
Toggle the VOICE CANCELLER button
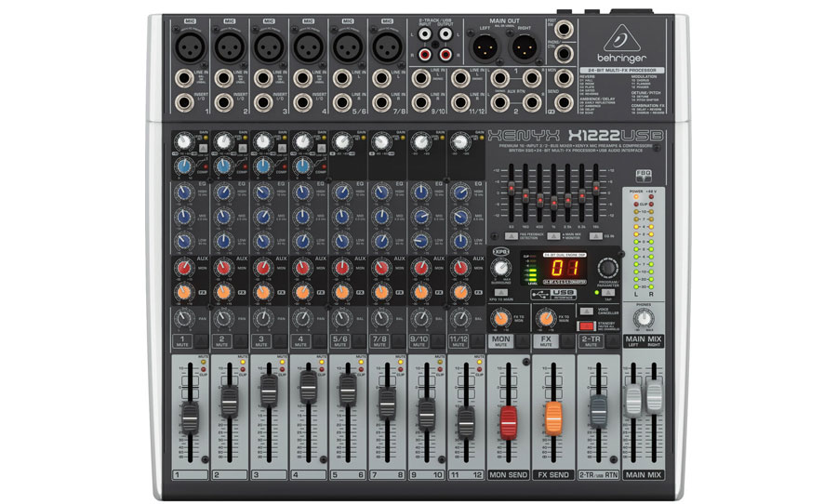click(586, 311)
